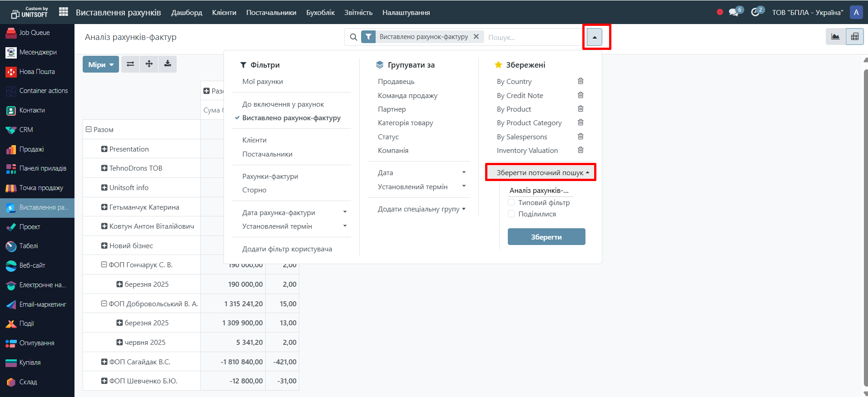Remove the Виставлено рахунок-фактуру filter tag

pyautogui.click(x=476, y=37)
